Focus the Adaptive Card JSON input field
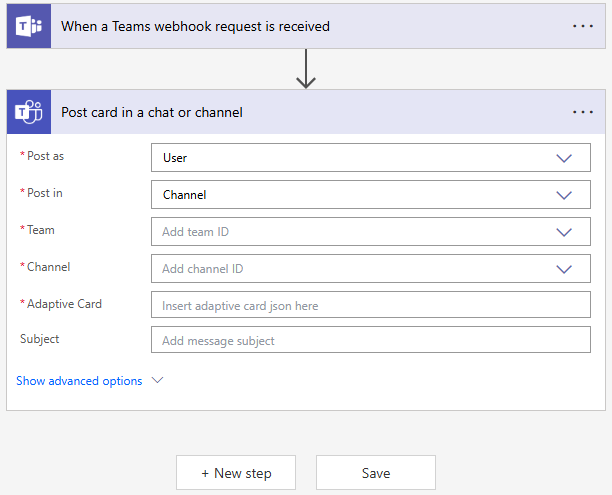This screenshot has height=495, width=612. [x=370, y=306]
